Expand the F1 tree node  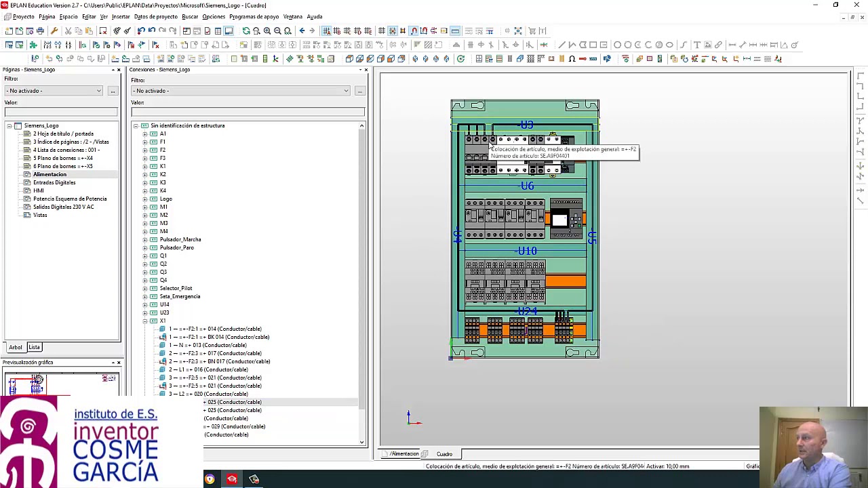(x=145, y=142)
